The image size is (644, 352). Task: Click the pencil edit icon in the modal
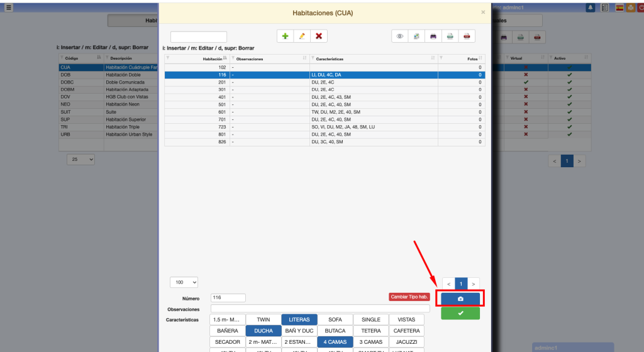tap(302, 36)
